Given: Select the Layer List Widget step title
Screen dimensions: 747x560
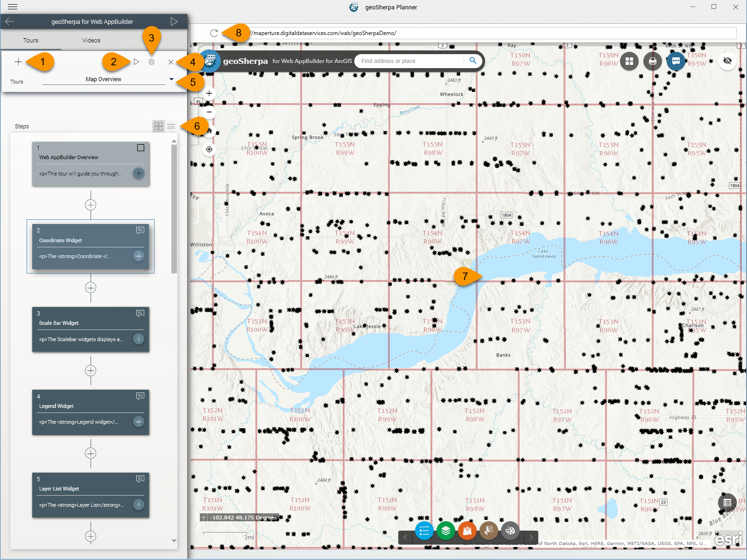Looking at the screenshot, I should click(59, 489).
